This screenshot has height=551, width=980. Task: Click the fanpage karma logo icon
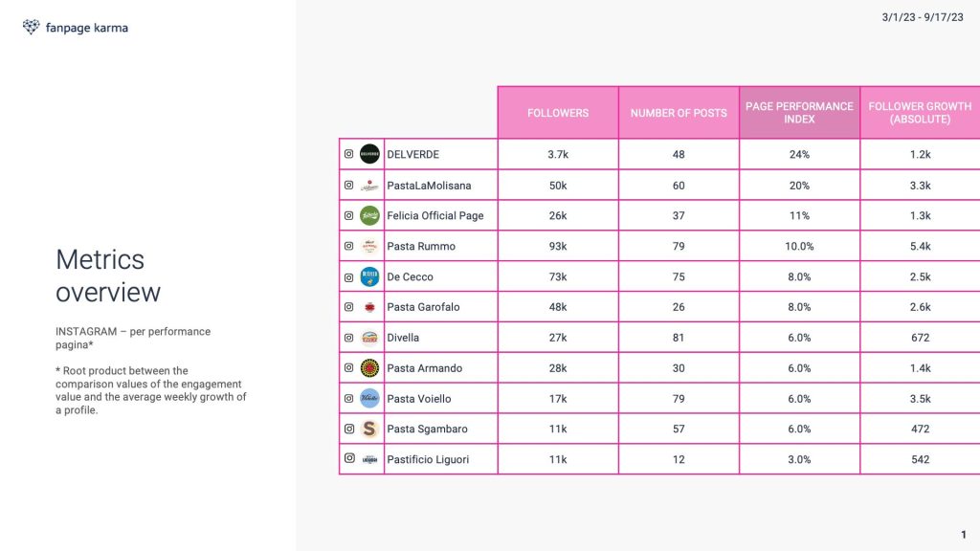(x=31, y=27)
